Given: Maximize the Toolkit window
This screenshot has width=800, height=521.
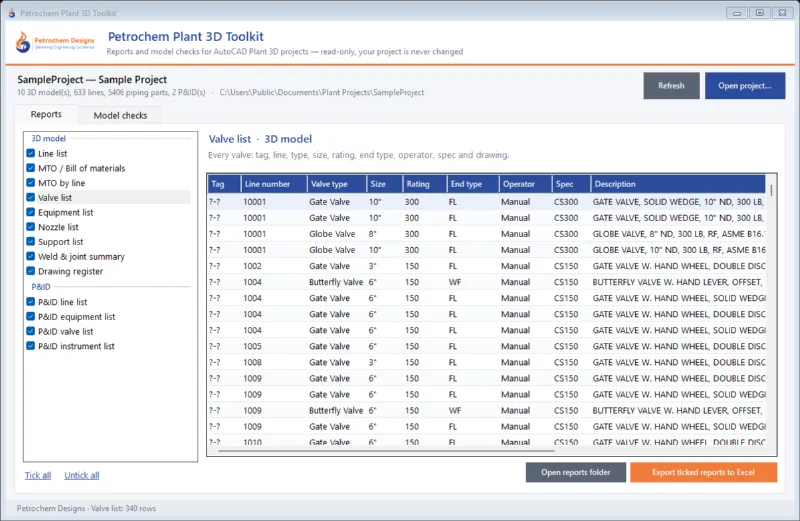Looking at the screenshot, I should (760, 13).
